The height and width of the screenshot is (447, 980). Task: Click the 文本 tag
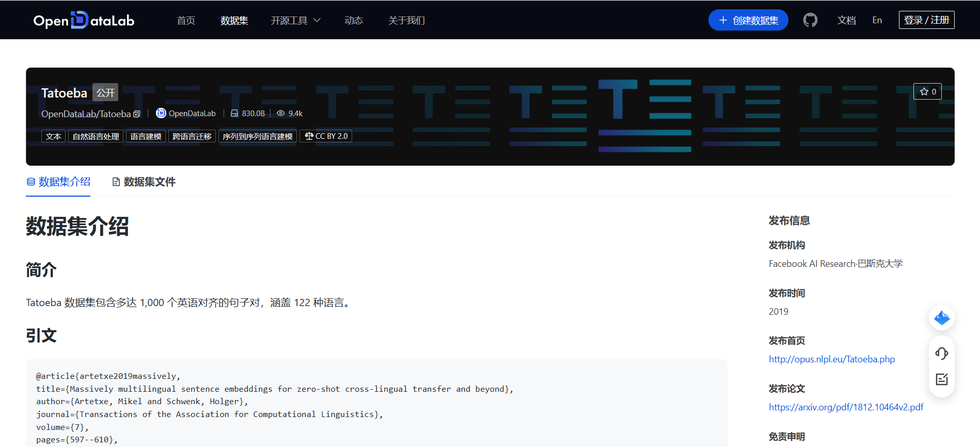pyautogui.click(x=54, y=136)
